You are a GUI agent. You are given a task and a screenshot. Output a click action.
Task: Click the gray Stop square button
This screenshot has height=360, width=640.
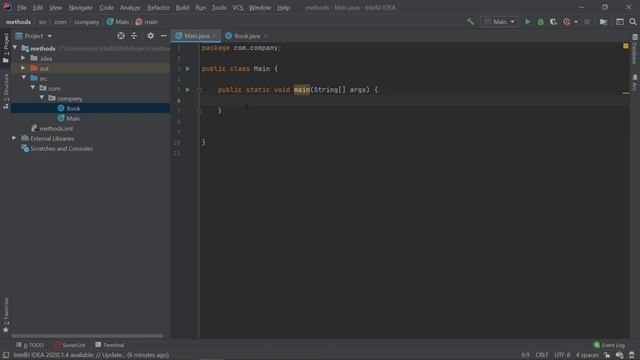pyautogui.click(x=587, y=22)
